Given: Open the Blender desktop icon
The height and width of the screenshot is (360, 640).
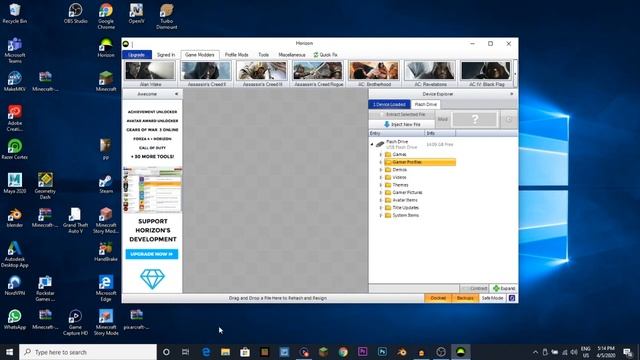Looking at the screenshot, I should (15, 218).
